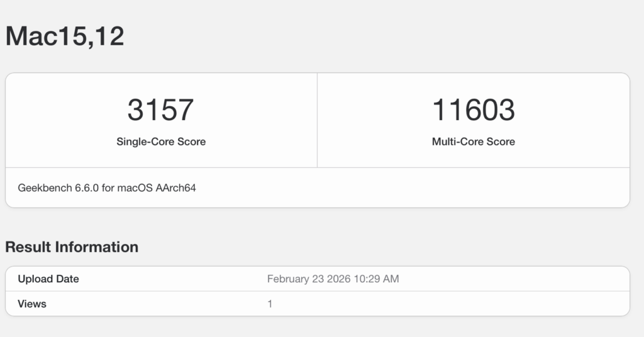Click the multi-core score number 11603
Screen dimensions: 644x337
click(x=473, y=110)
